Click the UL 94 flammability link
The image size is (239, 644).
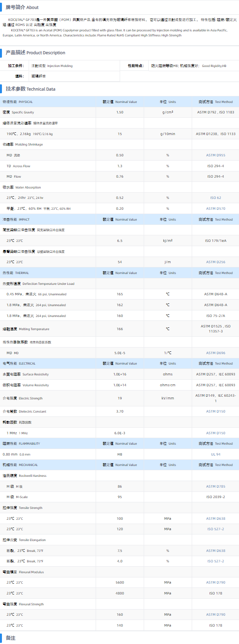(x=215, y=454)
